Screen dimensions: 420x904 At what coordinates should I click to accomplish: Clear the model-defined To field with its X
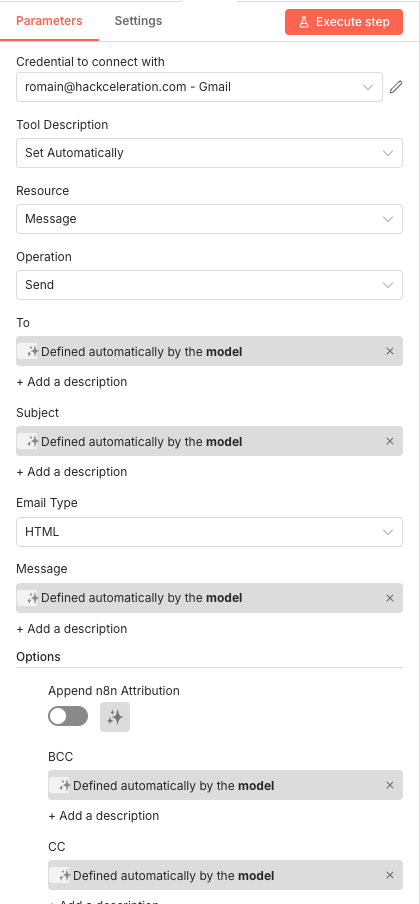pyautogui.click(x=389, y=351)
